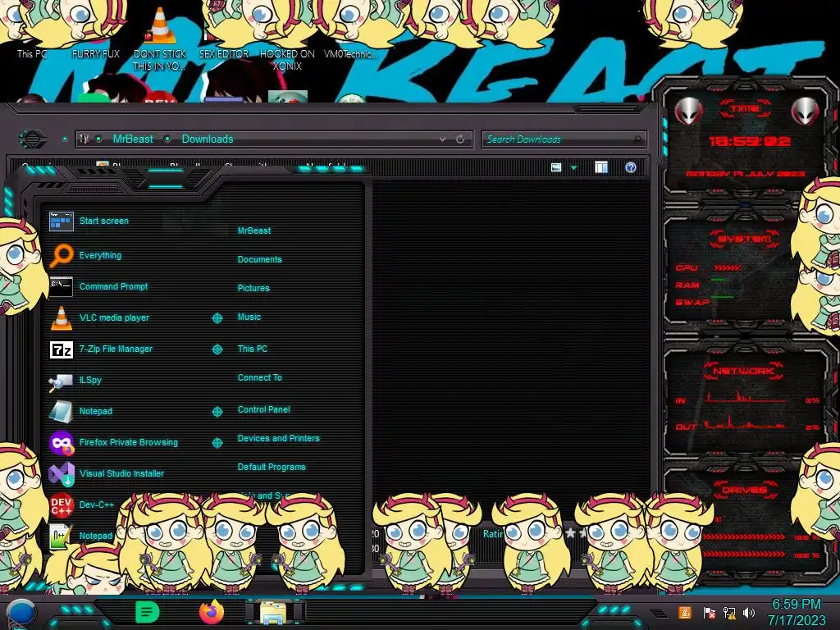Switch to File Explorer on taskbar
Viewport: 840px width, 630px height.
click(x=274, y=612)
